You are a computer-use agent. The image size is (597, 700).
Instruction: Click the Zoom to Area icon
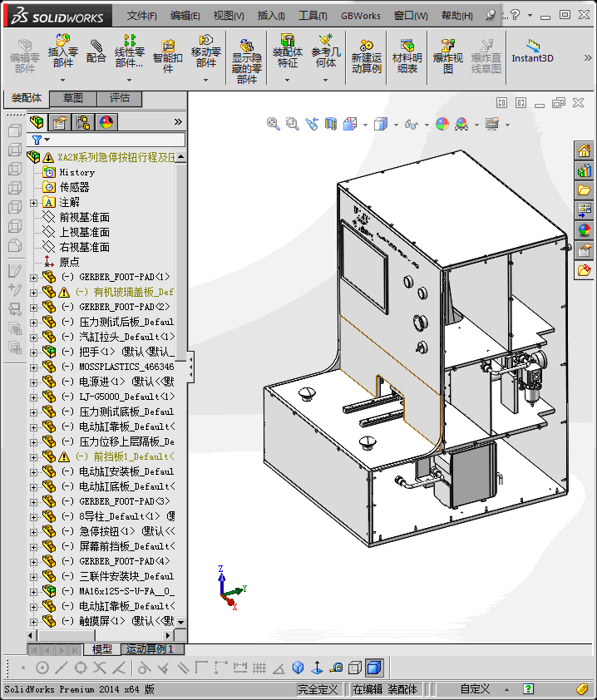coord(293,124)
